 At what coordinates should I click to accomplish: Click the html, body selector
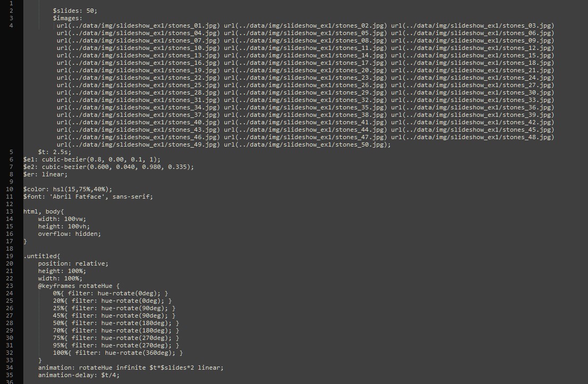(44, 211)
